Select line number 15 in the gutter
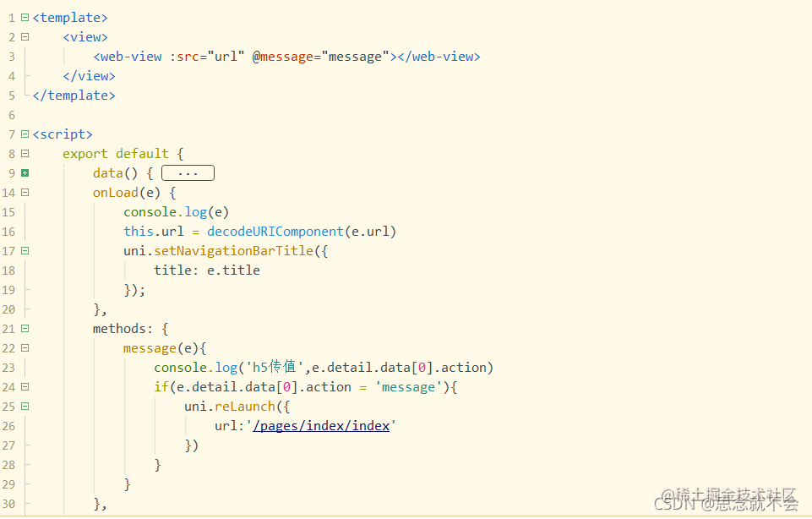Viewport: 812px width, 519px height. pyautogui.click(x=8, y=211)
